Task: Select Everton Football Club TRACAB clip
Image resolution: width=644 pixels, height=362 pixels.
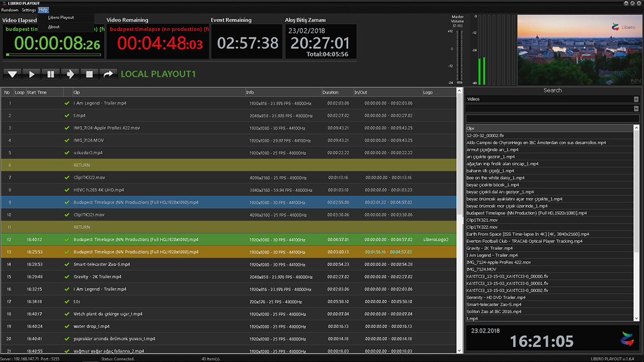Action: (x=550, y=241)
